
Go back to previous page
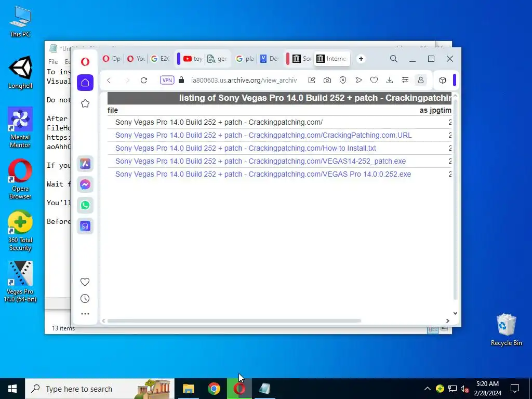point(109,80)
